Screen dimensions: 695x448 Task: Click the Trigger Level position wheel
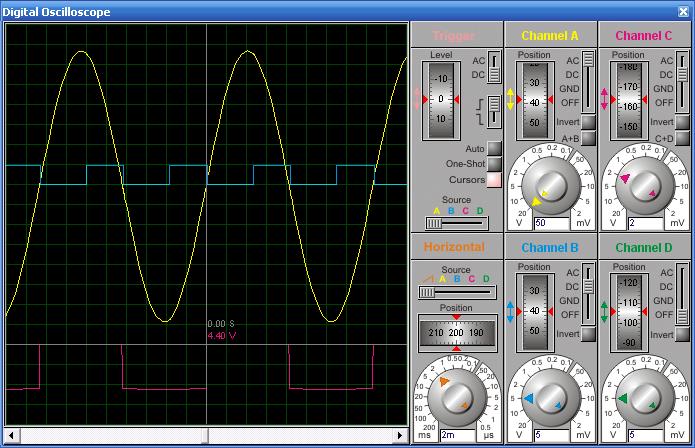[x=441, y=99]
